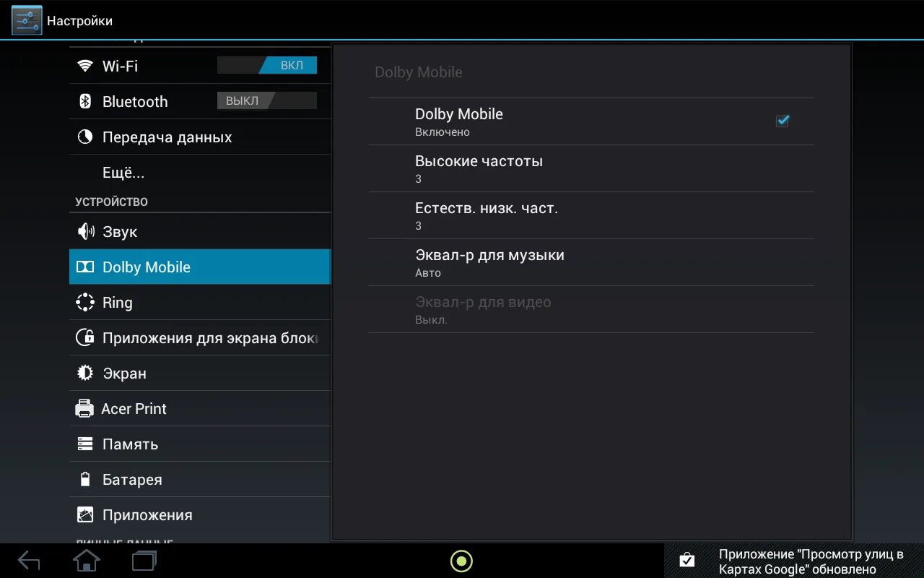Tap the Back arrow in the navigation bar
This screenshot has width=924, height=578.
[29, 561]
